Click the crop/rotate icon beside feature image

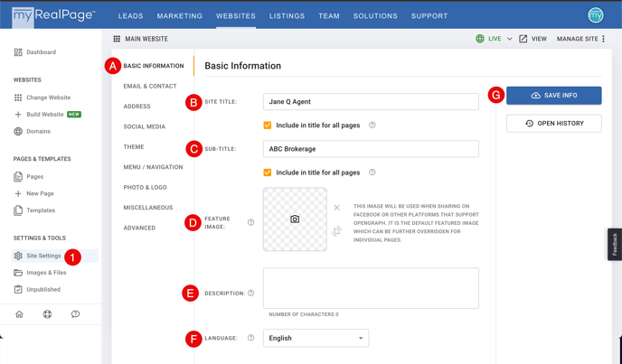337,230
